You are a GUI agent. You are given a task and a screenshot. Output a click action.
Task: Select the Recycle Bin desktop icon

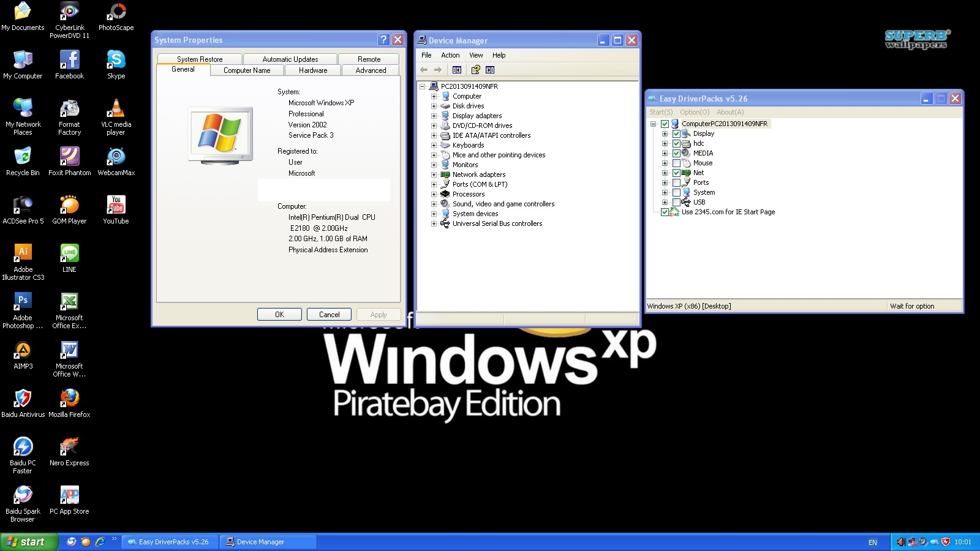(x=23, y=162)
